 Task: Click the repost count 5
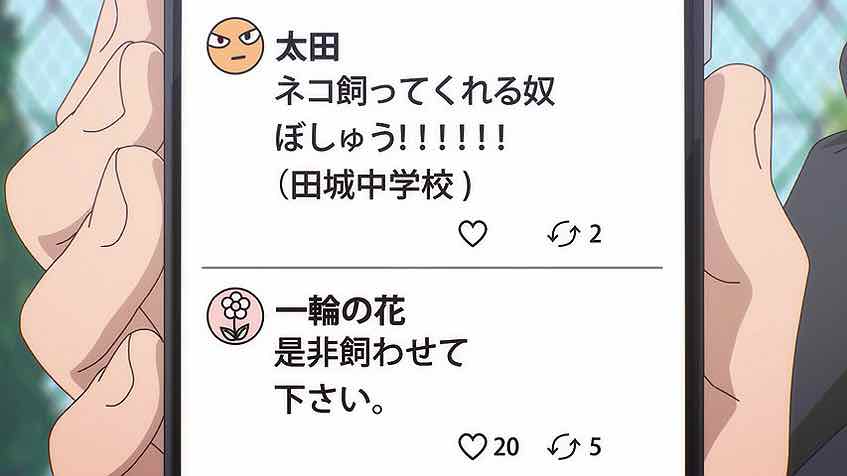pos(595,447)
